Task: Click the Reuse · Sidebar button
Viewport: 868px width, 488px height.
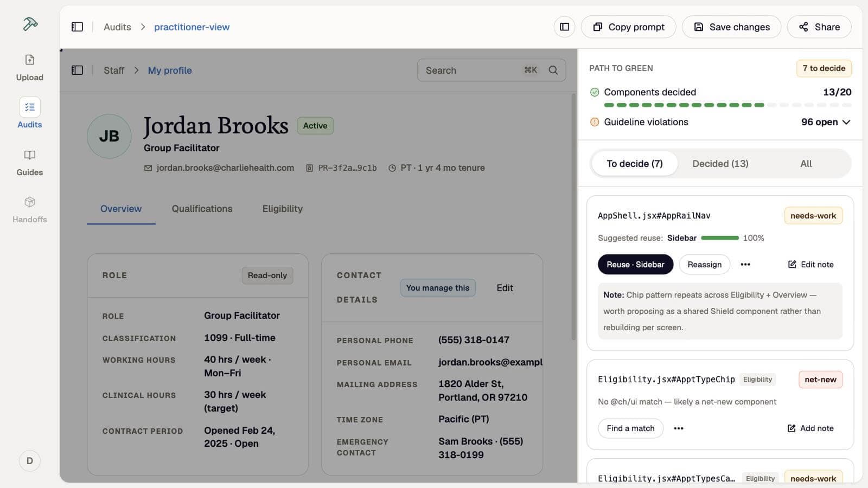Action: [x=635, y=265]
